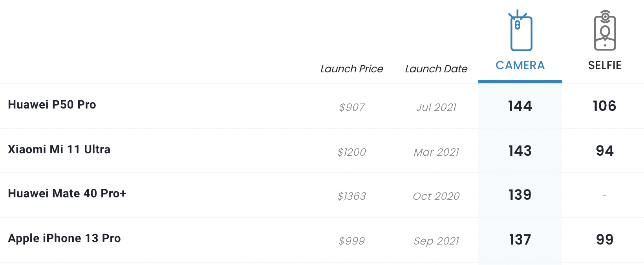Viewport: 644px width, 265px height.
Task: Open the Huawei Mate 40 Pro+ link
Action: (67, 193)
